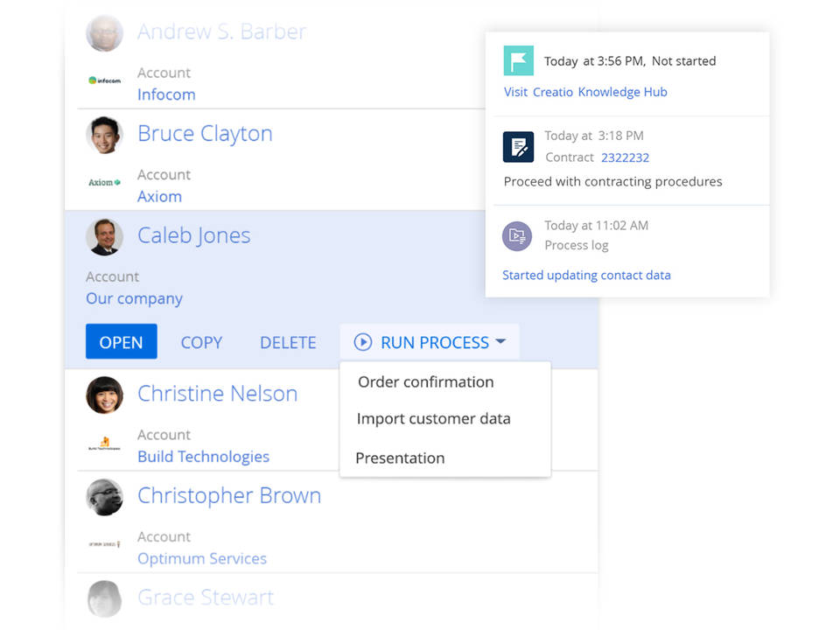This screenshot has width=840, height=630.
Task: Click the Infocom company logo
Action: click(x=104, y=80)
